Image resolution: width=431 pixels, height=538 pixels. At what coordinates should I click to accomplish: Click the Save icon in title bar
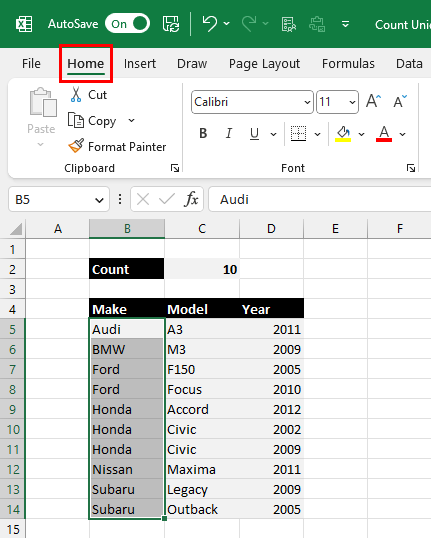(171, 24)
